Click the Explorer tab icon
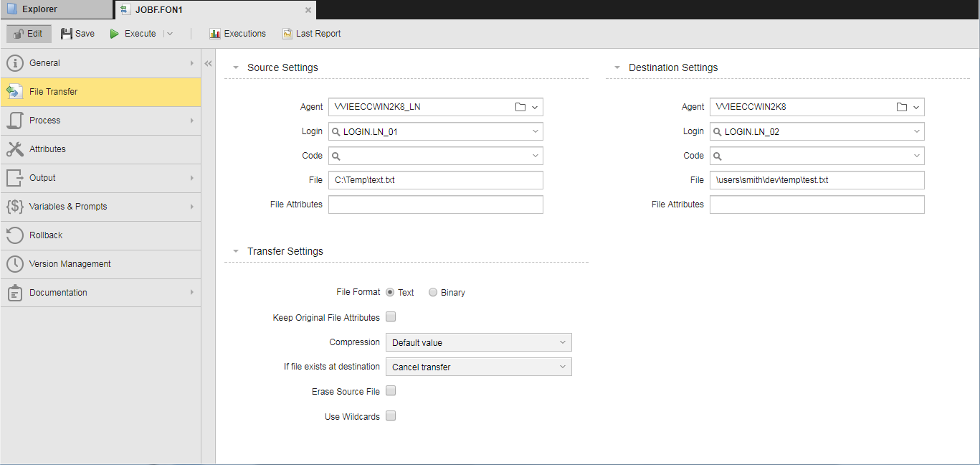 click(12, 9)
